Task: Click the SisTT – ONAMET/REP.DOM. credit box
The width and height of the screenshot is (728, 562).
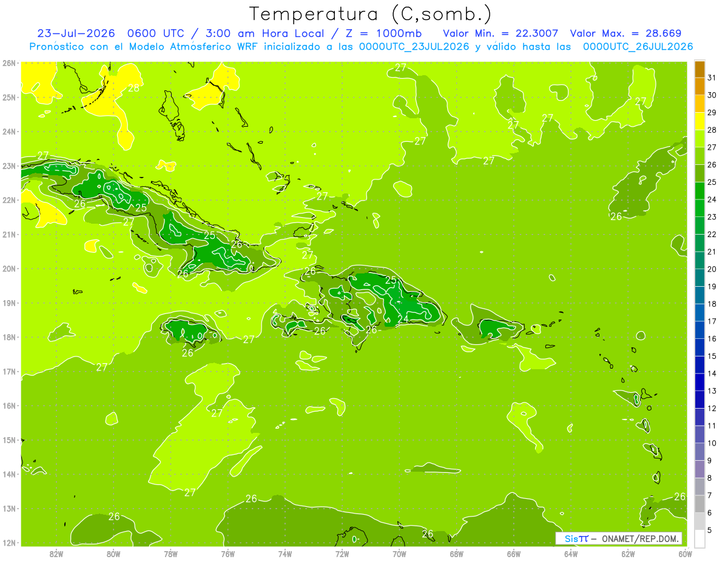Action: click(618, 538)
